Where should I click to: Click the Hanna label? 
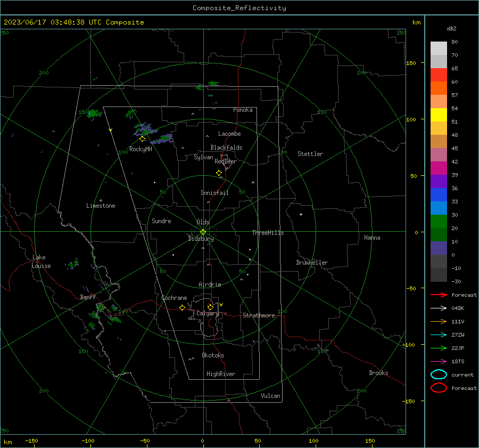(x=372, y=238)
